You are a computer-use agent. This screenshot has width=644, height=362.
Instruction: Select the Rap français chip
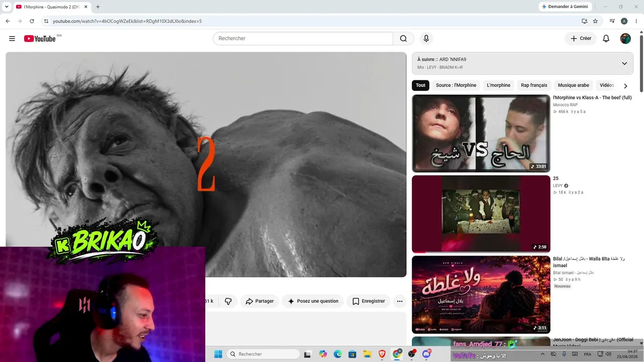click(x=534, y=85)
